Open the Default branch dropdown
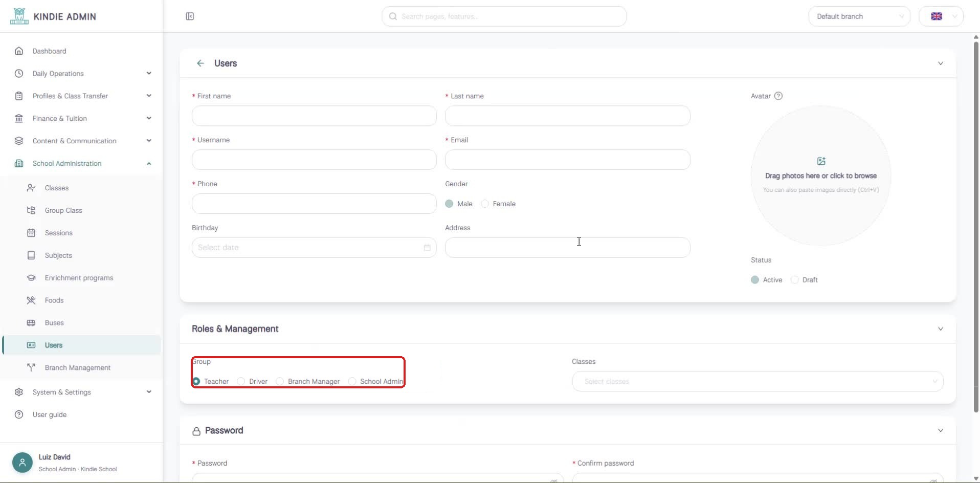 click(859, 16)
